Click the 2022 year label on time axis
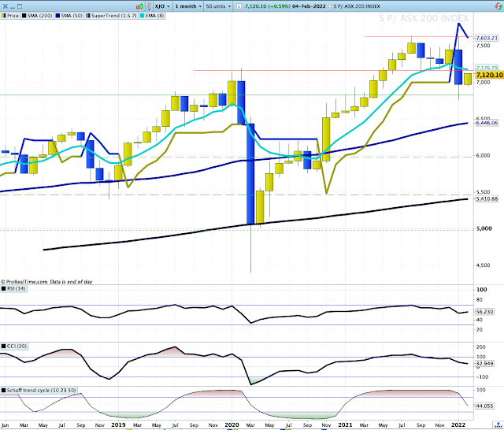This screenshot has height=430, width=504. pos(458,424)
